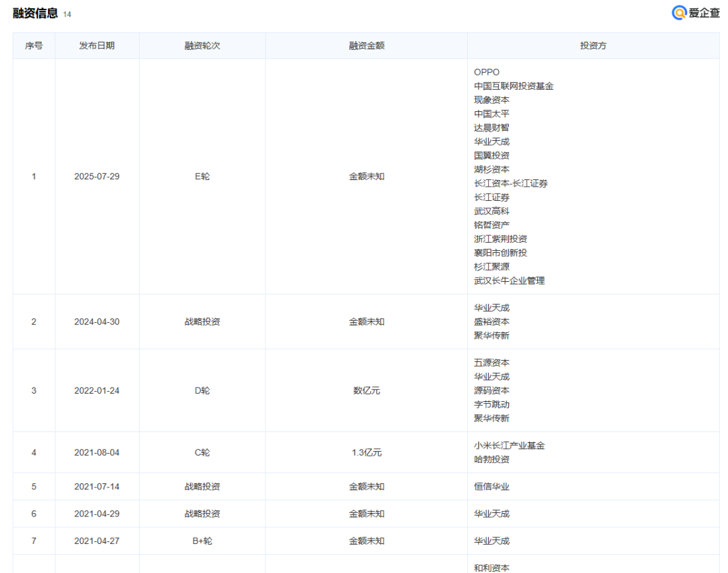Screen dimensions: 728x573
Task: Open investor 中国太平
Action: pos(491,114)
